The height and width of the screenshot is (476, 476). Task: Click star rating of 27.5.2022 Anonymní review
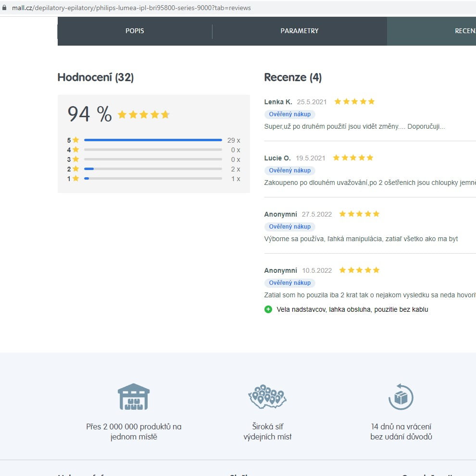coord(359,214)
